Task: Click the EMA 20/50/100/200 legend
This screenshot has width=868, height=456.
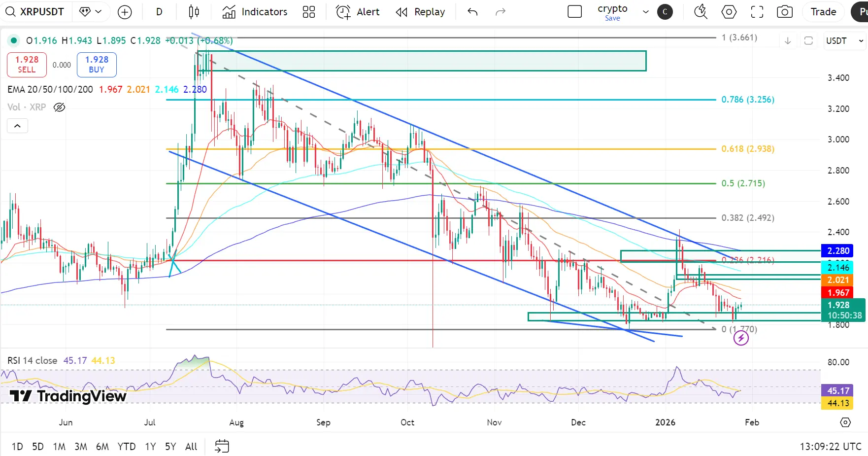Action: (50, 89)
